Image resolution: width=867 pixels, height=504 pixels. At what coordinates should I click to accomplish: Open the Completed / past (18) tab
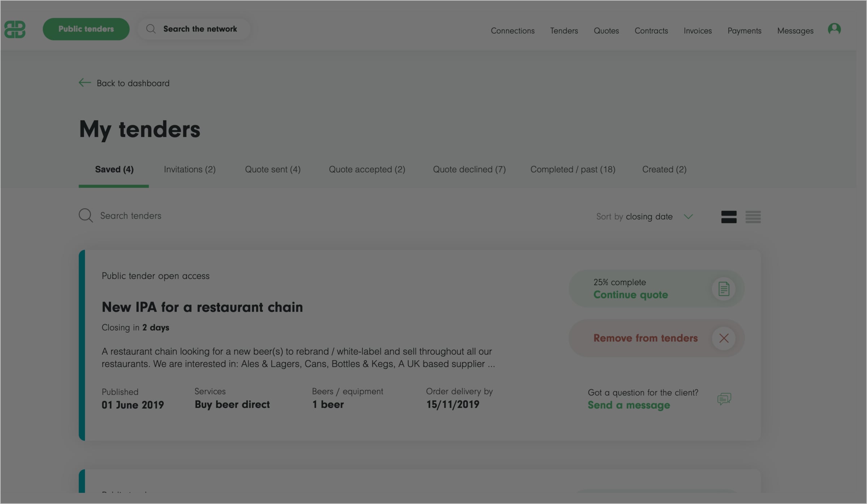pyautogui.click(x=573, y=169)
